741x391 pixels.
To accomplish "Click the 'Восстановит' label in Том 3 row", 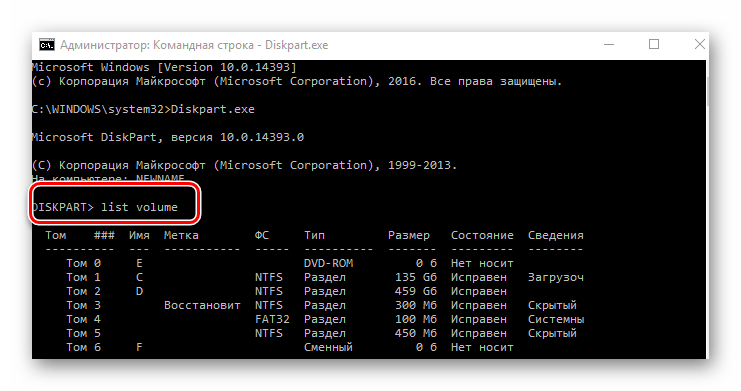I will click(x=202, y=305).
